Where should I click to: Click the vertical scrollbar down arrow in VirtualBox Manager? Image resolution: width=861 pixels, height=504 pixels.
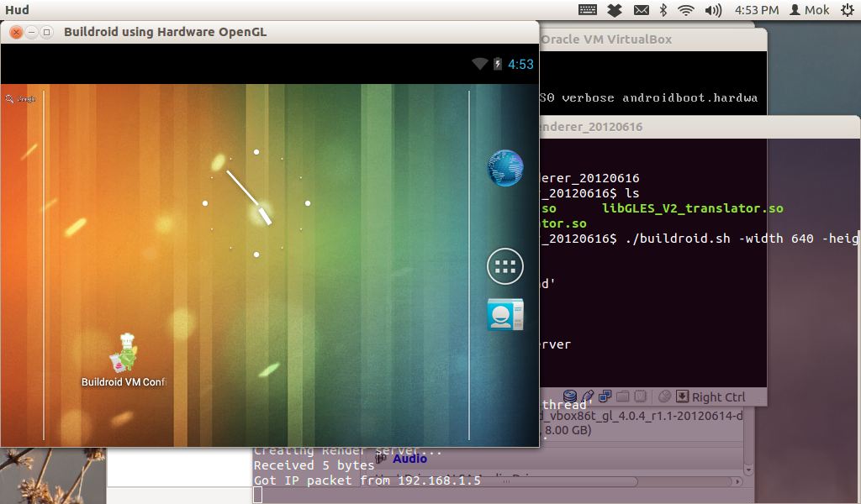pyautogui.click(x=747, y=470)
